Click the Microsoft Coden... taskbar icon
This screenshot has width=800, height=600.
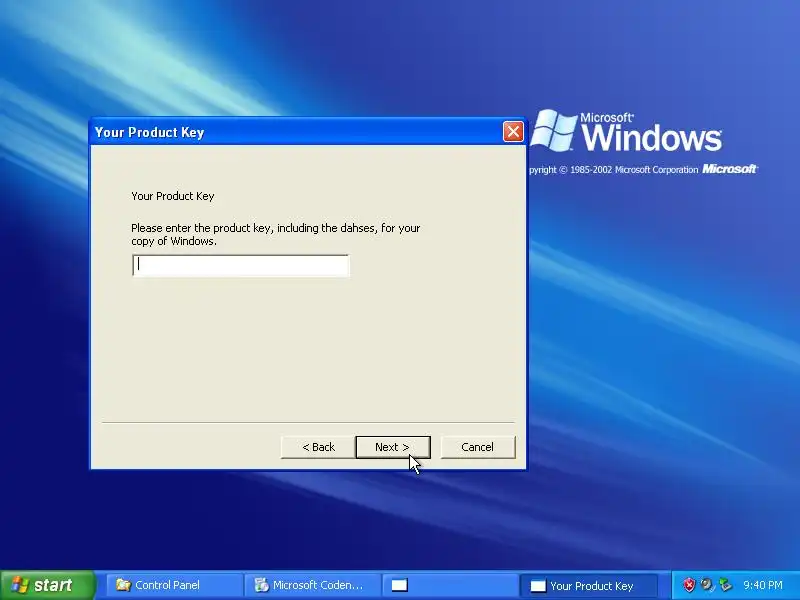pos(262,585)
